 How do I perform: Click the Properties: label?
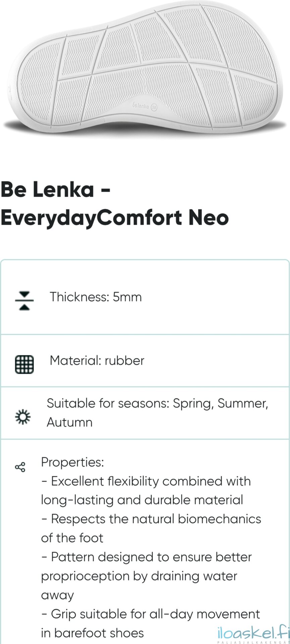pyautogui.click(x=72, y=462)
